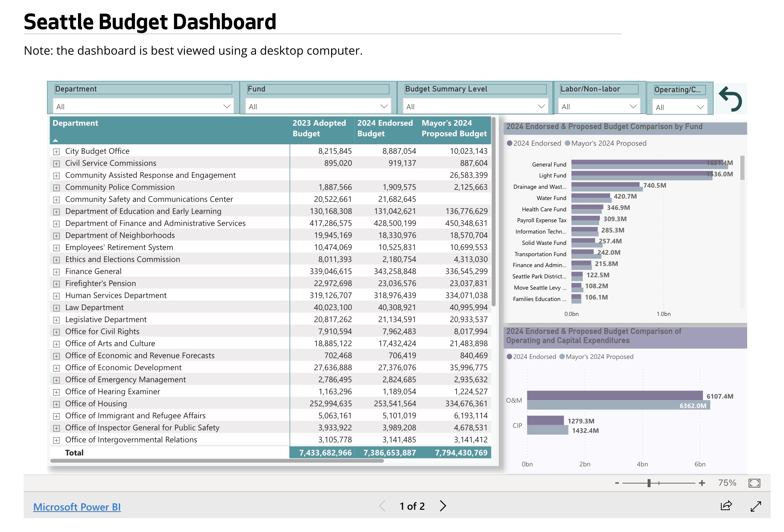The image size is (784, 532).
Task: Click the zoom level slider handle
Action: (649, 483)
